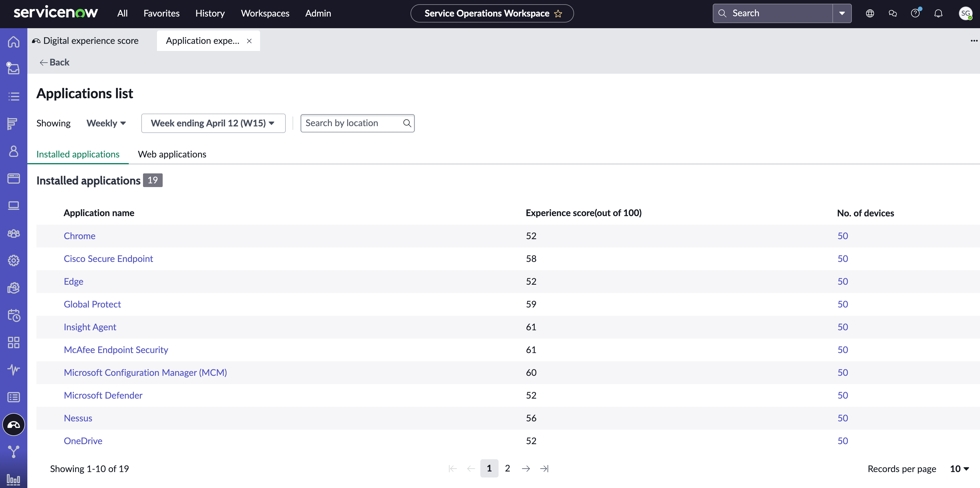The width and height of the screenshot is (980, 488).
Task: Open the four-squares dashboard icon in the sidebar
Action: coord(14,343)
